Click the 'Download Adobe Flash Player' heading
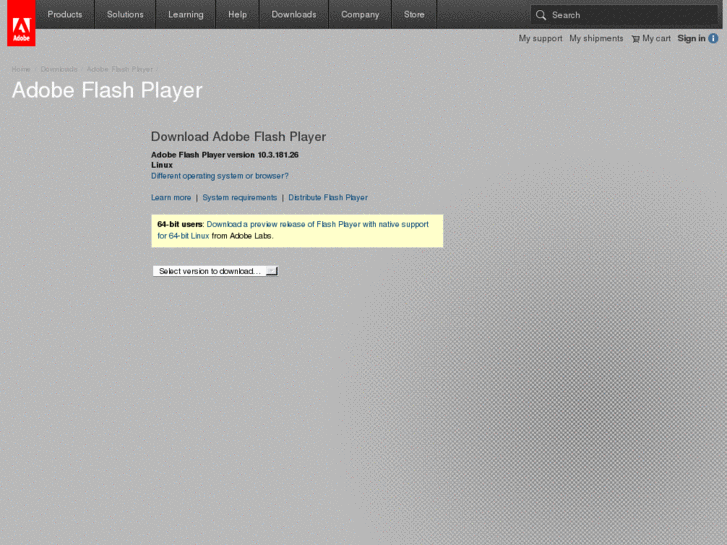 tap(238, 137)
